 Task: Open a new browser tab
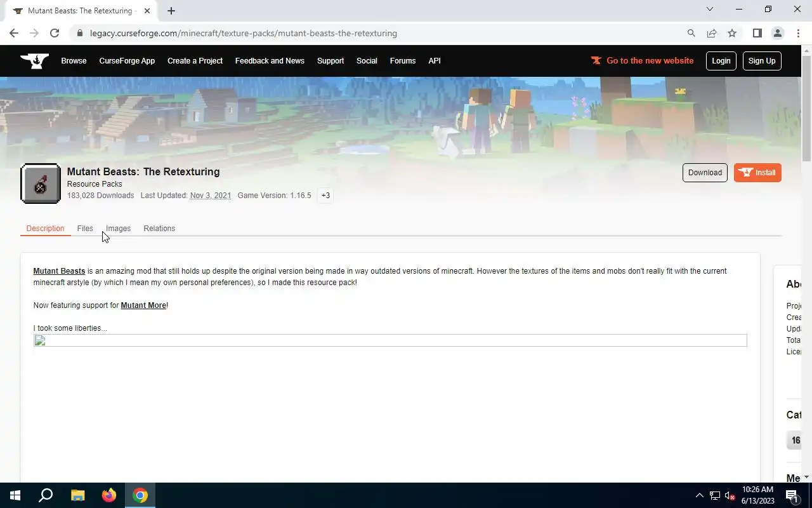click(171, 11)
